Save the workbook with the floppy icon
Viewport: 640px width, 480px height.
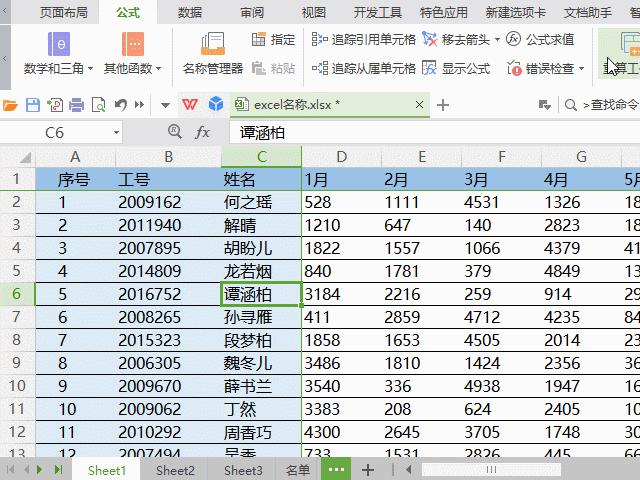[33, 105]
